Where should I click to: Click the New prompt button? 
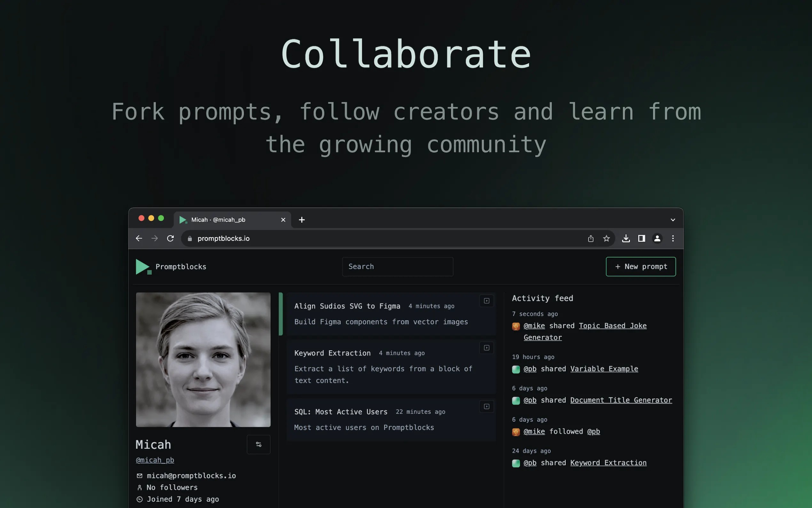(640, 267)
